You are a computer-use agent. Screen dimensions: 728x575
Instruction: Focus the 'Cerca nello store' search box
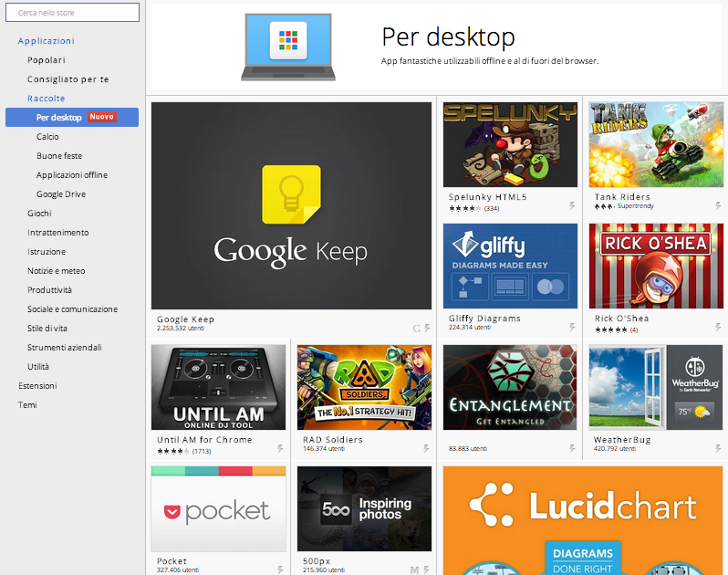coord(72,13)
